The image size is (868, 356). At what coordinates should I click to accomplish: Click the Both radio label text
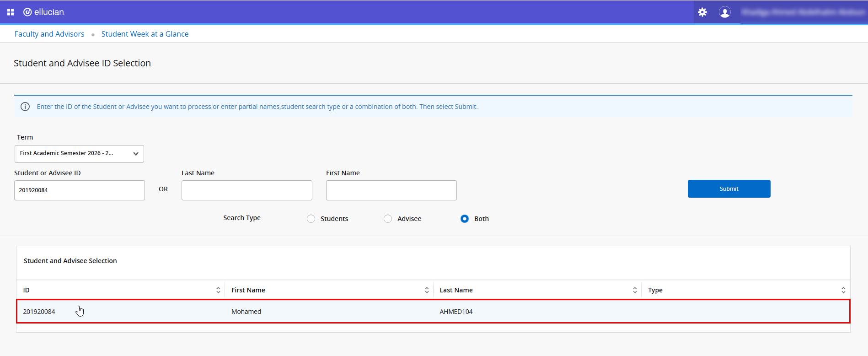[x=482, y=219]
